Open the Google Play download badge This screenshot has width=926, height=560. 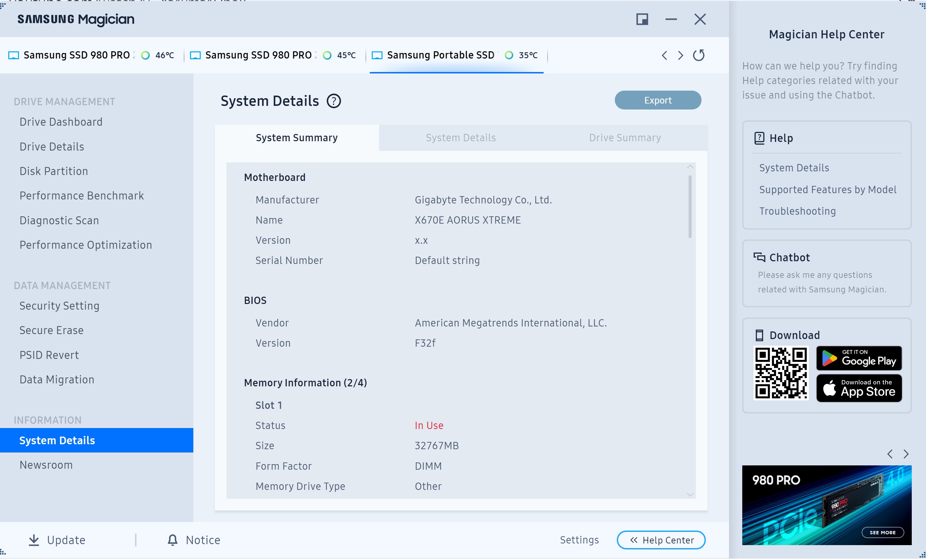pyautogui.click(x=859, y=358)
